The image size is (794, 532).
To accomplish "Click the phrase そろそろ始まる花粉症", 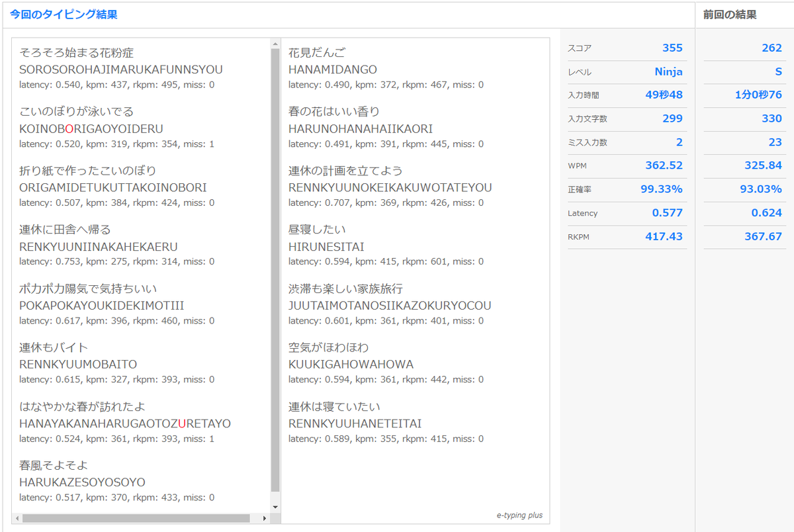I will pyautogui.click(x=77, y=52).
